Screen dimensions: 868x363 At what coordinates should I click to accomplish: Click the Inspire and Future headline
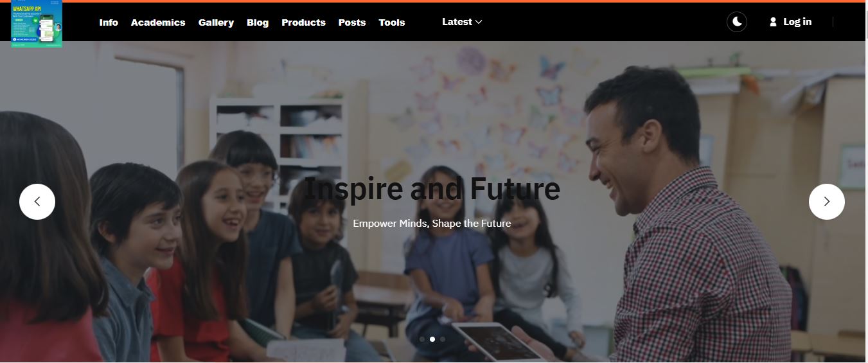[432, 189]
